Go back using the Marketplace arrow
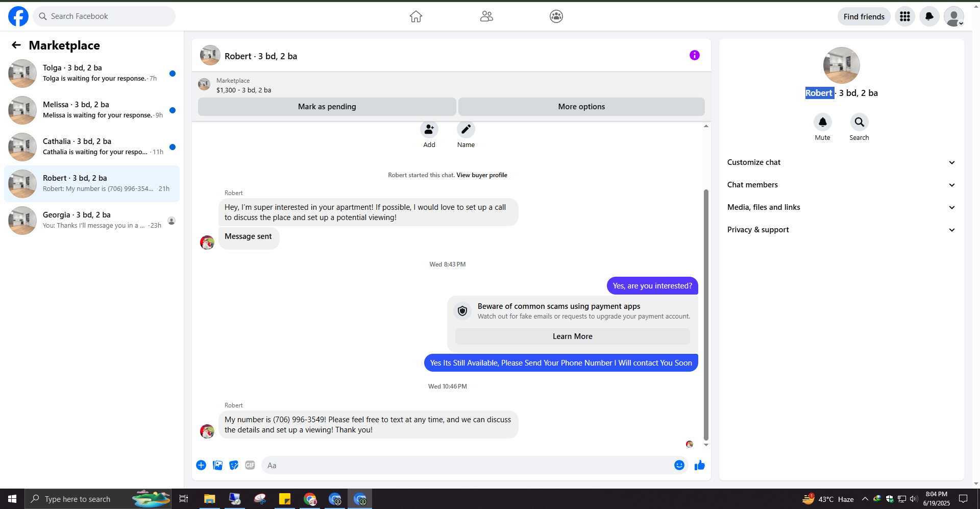 [x=16, y=45]
